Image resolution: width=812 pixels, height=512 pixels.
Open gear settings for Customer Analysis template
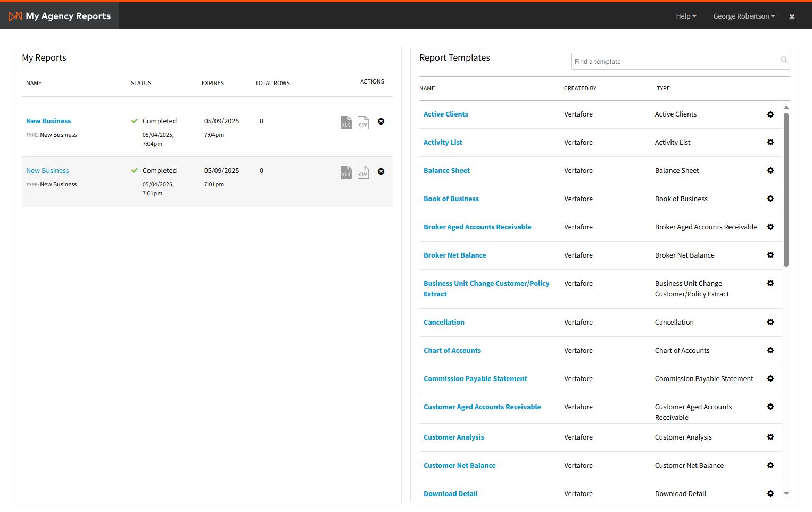(x=770, y=437)
